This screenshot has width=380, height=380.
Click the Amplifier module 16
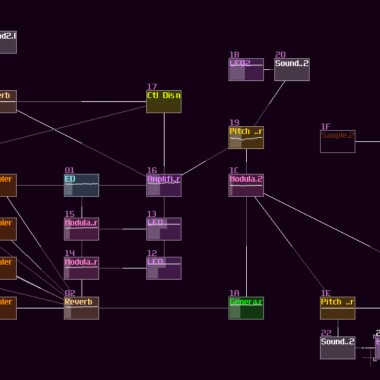(x=164, y=185)
